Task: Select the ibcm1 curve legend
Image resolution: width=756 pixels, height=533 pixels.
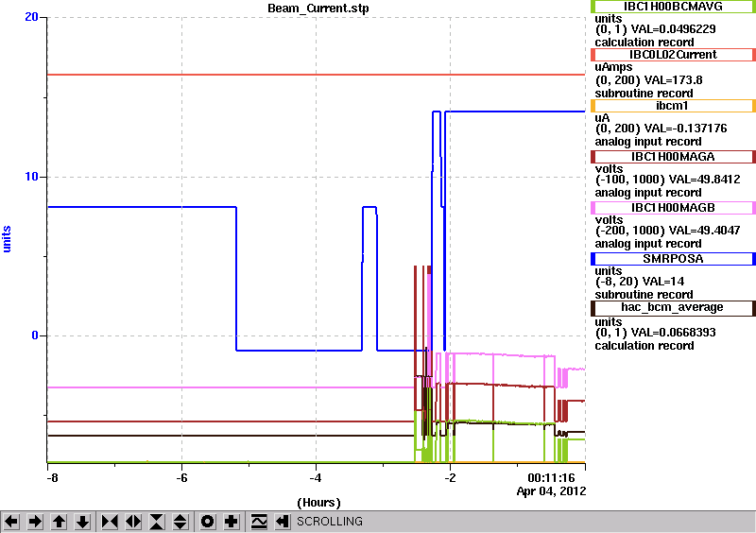Action: (673, 106)
